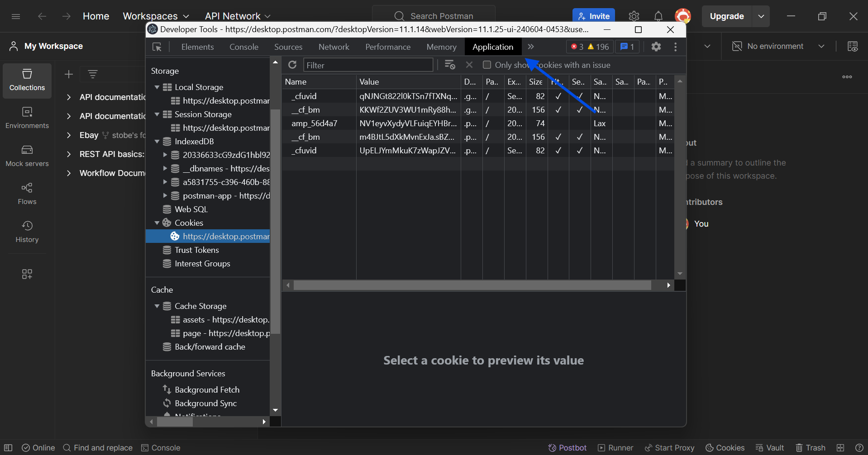Image resolution: width=868 pixels, height=455 pixels.
Task: Click the delete selected cookie X icon
Action: [469, 65]
